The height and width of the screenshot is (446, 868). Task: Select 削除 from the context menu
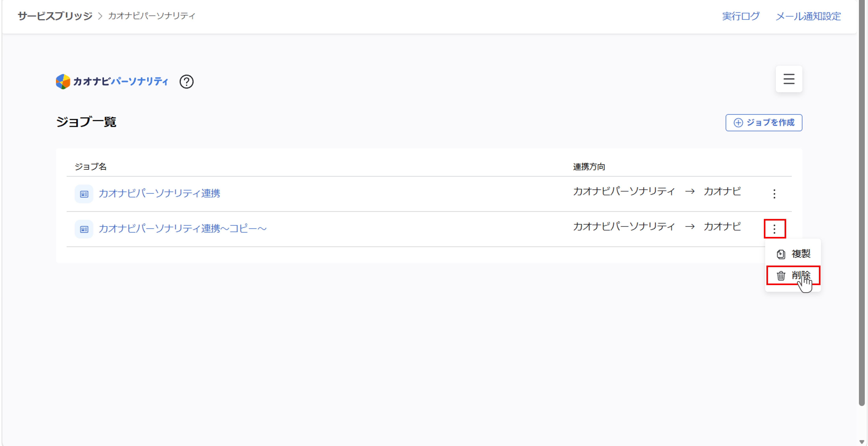point(793,275)
